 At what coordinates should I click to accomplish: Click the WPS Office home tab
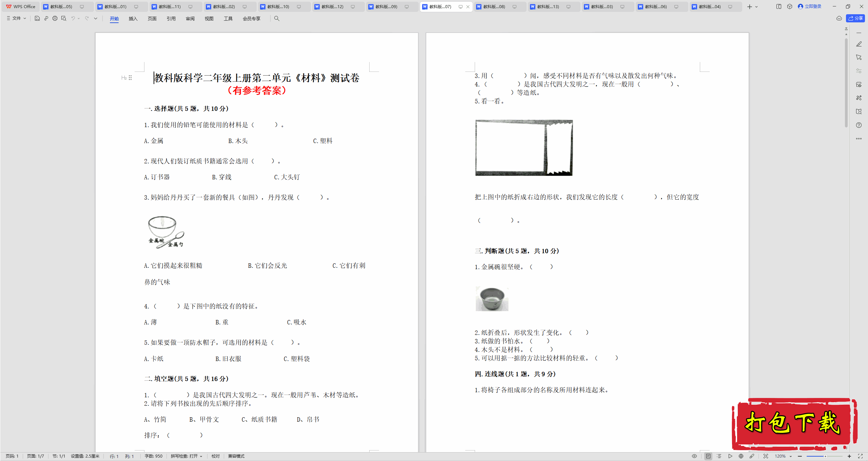(21, 7)
